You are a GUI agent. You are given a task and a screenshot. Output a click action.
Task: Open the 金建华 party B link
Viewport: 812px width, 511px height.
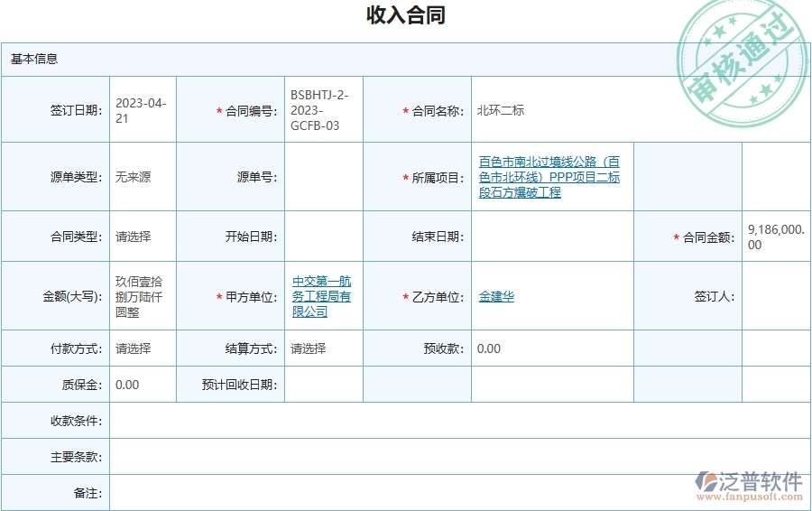[496, 296]
